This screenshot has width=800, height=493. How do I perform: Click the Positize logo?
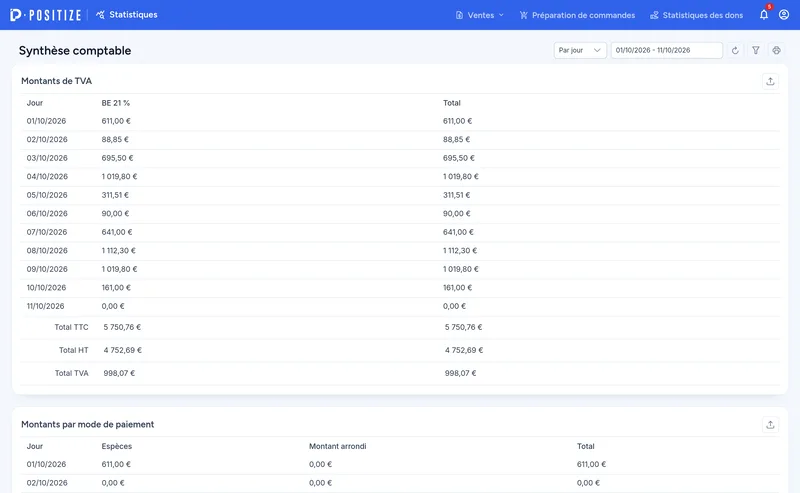tap(45, 15)
